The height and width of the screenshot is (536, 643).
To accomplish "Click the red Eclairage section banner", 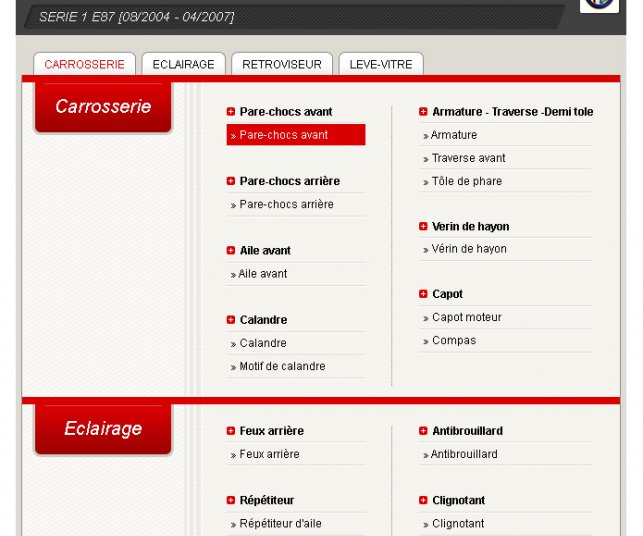I will [x=103, y=429].
